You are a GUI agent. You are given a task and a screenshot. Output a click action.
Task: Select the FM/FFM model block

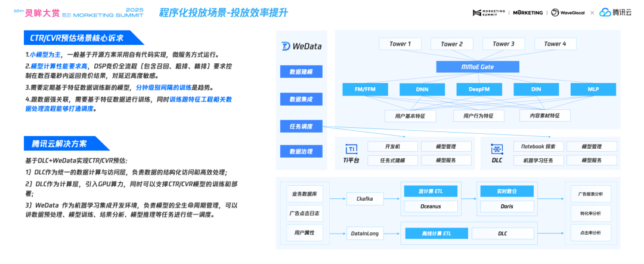click(x=364, y=90)
